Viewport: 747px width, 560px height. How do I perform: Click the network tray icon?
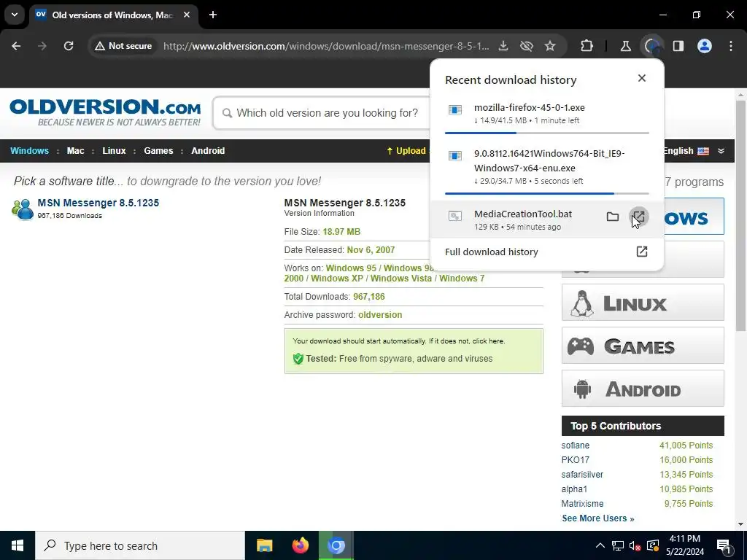coord(618,545)
